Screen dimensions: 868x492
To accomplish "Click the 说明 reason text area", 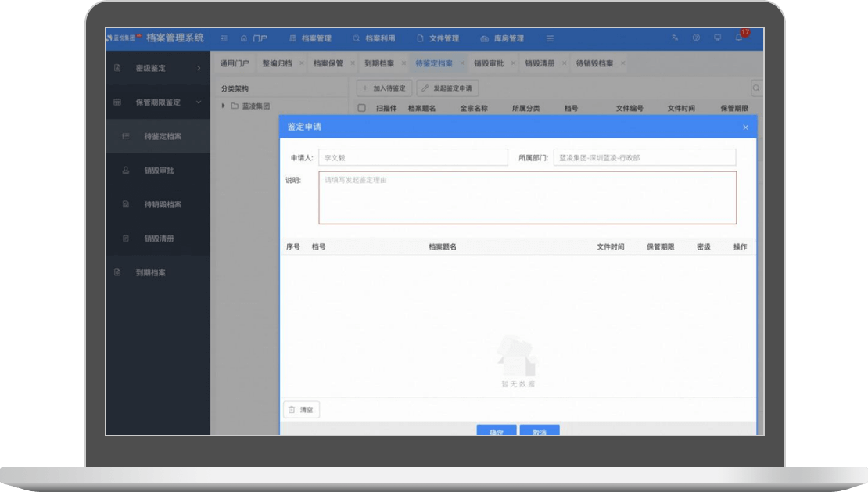I will 527,198.
